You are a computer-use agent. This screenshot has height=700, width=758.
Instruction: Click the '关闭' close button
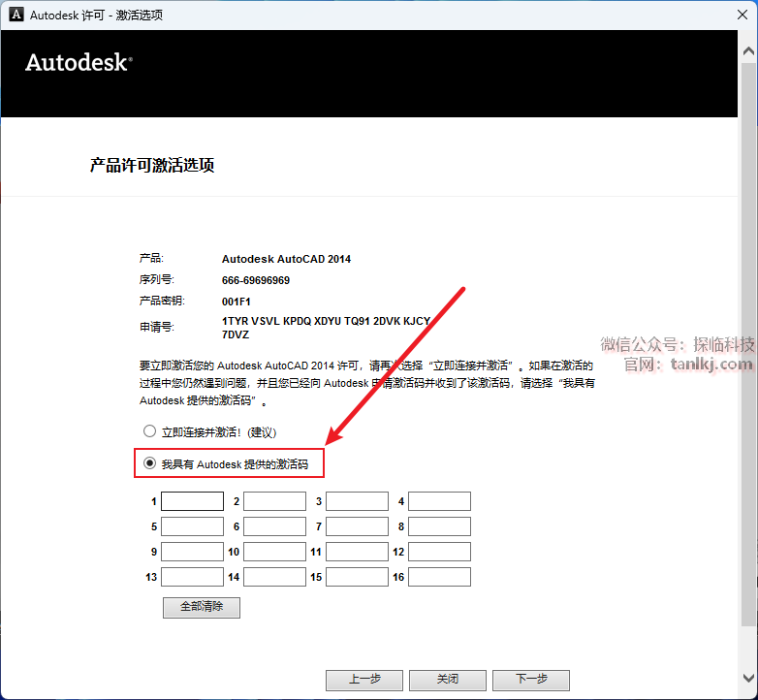point(448,681)
